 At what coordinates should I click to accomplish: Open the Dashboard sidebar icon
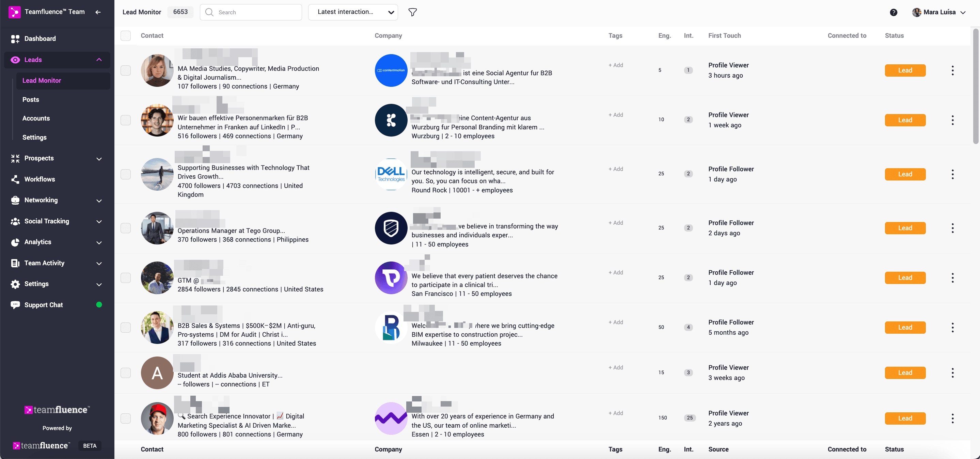tap(15, 39)
